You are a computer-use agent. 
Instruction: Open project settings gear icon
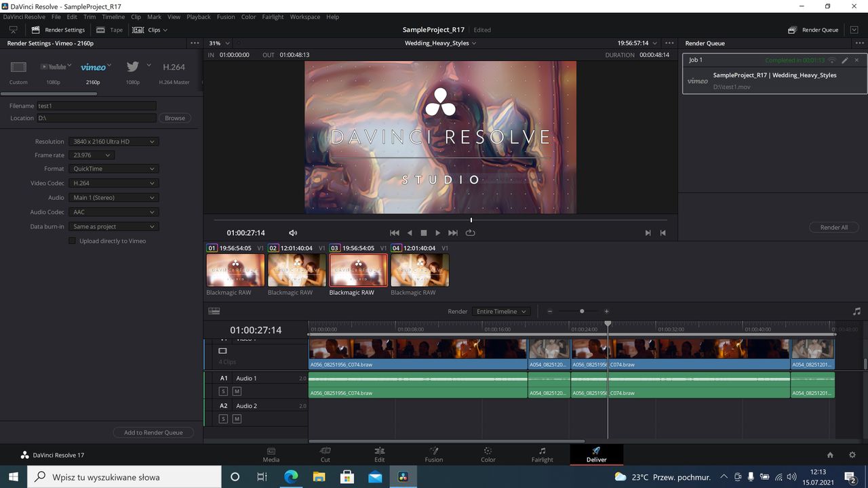[x=852, y=455]
